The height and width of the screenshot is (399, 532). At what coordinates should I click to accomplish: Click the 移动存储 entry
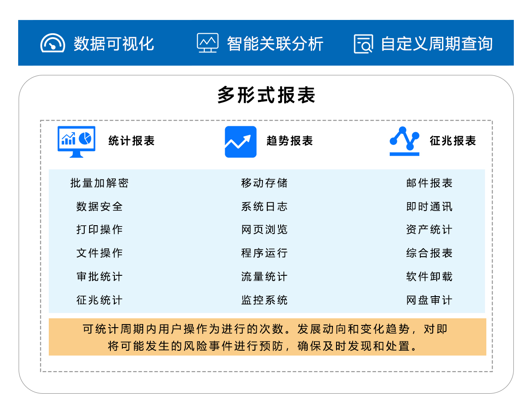click(x=265, y=183)
